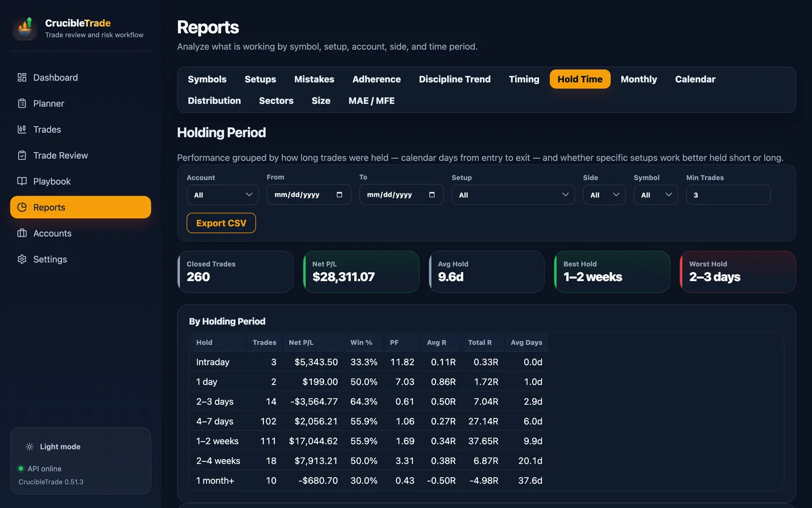Click the 1–2 weeks row label in table
Image resolution: width=812 pixels, height=508 pixels.
pyautogui.click(x=217, y=441)
